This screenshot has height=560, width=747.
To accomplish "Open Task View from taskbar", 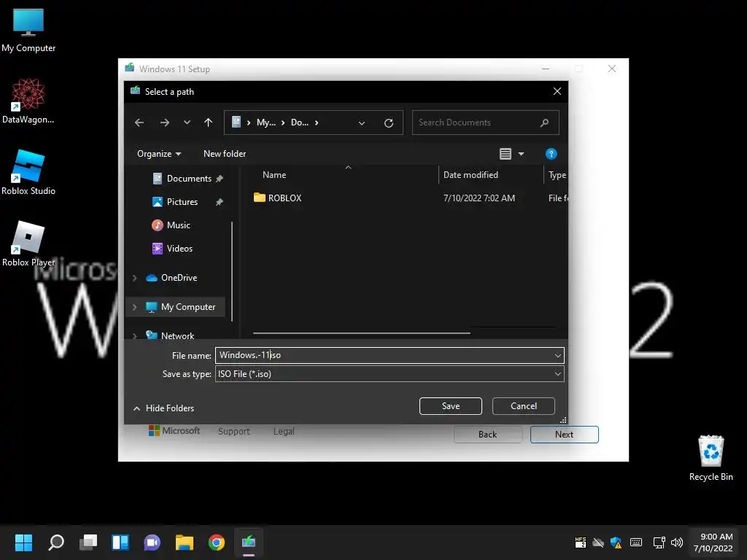I will tap(88, 542).
